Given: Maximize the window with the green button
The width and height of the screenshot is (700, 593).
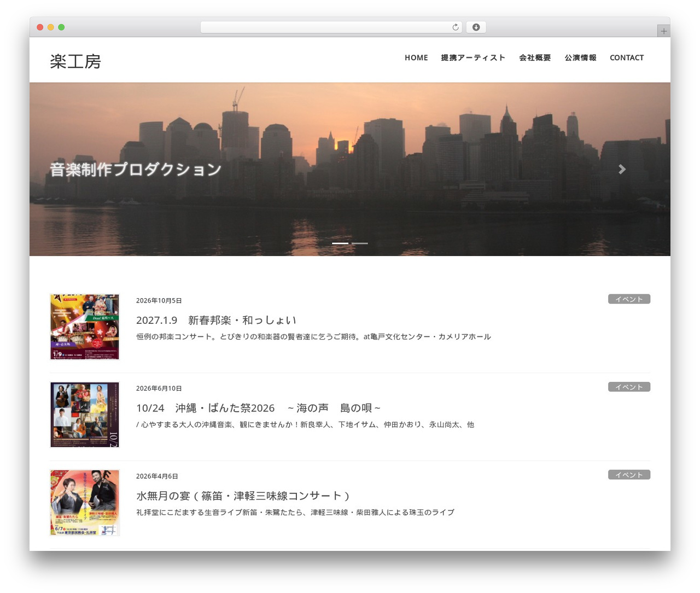Looking at the screenshot, I should click(x=61, y=27).
